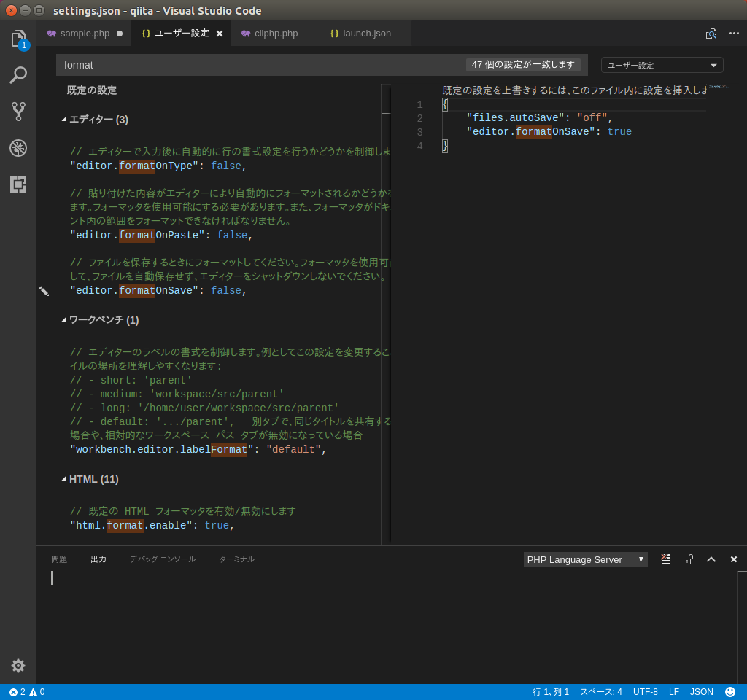Image resolution: width=747 pixels, height=700 pixels.
Task: Click the settings gear in the activity bar
Action: pyautogui.click(x=18, y=666)
